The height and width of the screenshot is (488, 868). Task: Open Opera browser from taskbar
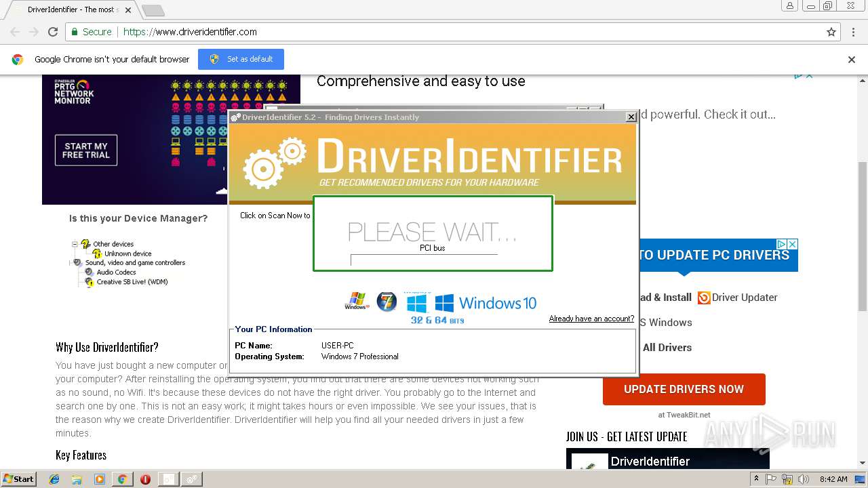145,479
